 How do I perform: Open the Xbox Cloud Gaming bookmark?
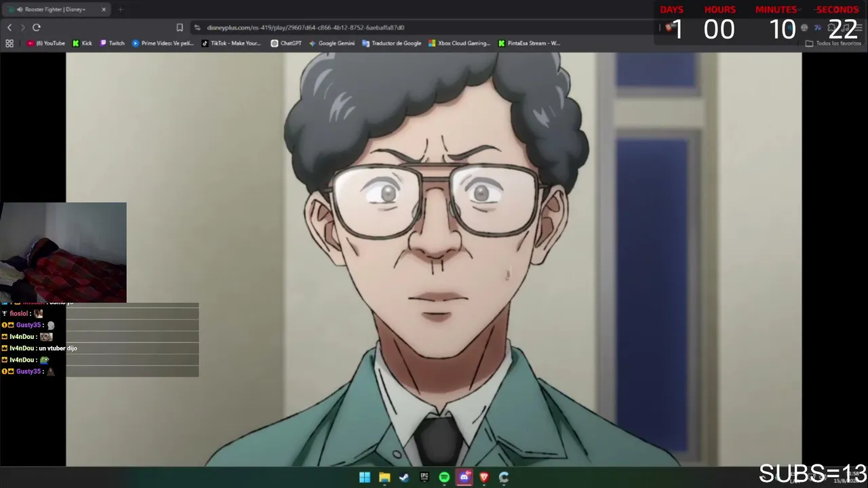click(x=459, y=43)
